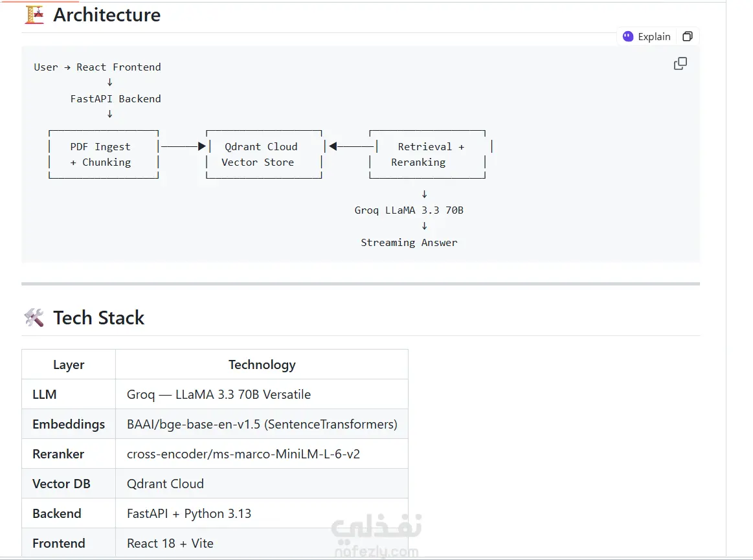The width and height of the screenshot is (753, 560).
Task: Click the Streaming Answer text in the diagram
Action: (x=409, y=243)
